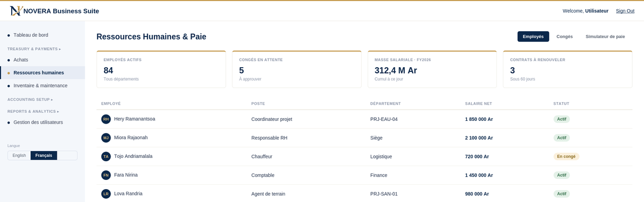The height and width of the screenshot is (202, 644).
Task: Click the Utilisateur username in header
Action: coord(597,11)
